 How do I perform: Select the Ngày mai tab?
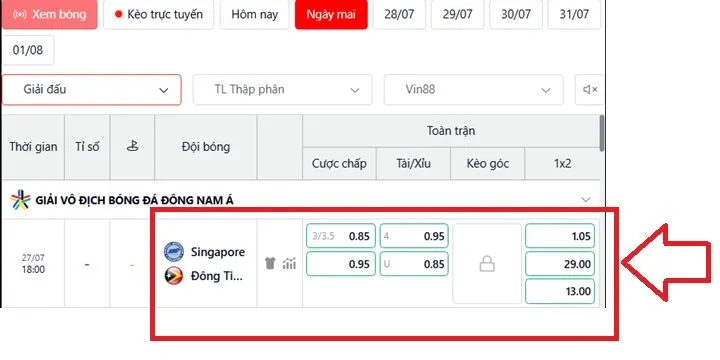click(x=331, y=14)
